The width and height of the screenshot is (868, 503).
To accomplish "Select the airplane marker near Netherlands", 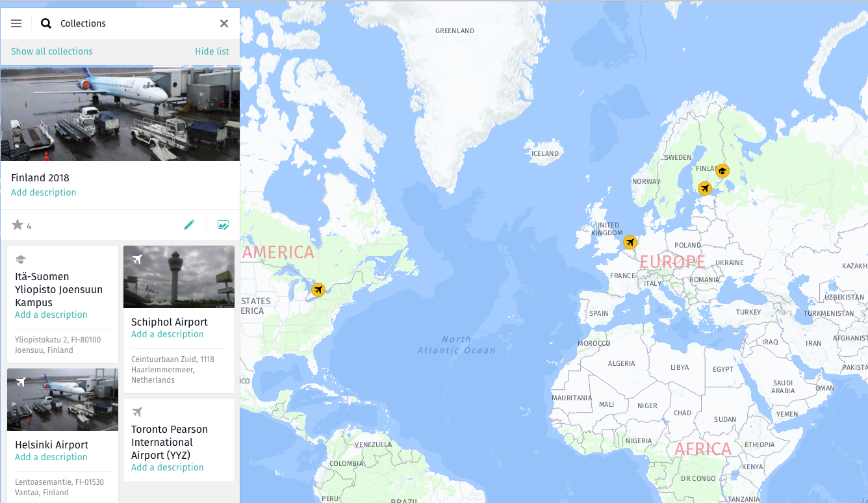I will point(630,242).
